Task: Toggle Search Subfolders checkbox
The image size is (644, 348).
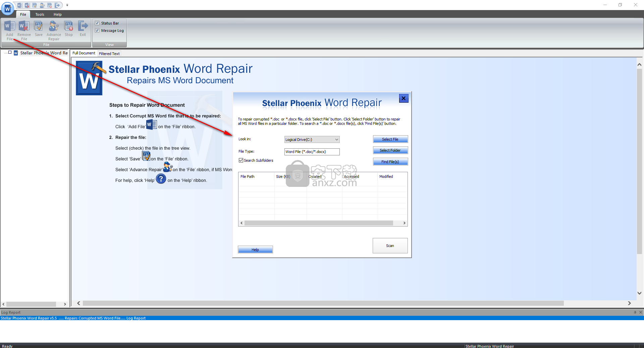Action: (241, 160)
